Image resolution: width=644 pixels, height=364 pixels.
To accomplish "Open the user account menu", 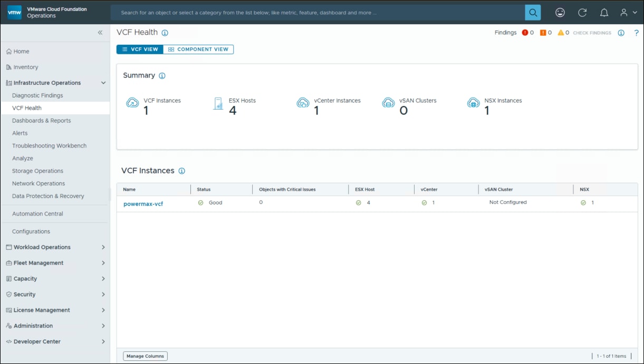I will click(629, 12).
